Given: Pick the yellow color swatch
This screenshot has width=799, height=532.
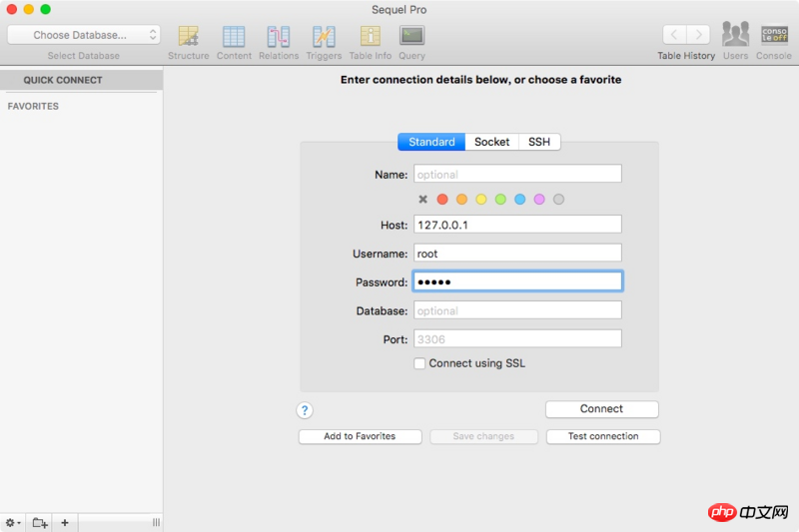Looking at the screenshot, I should pyautogui.click(x=481, y=199).
